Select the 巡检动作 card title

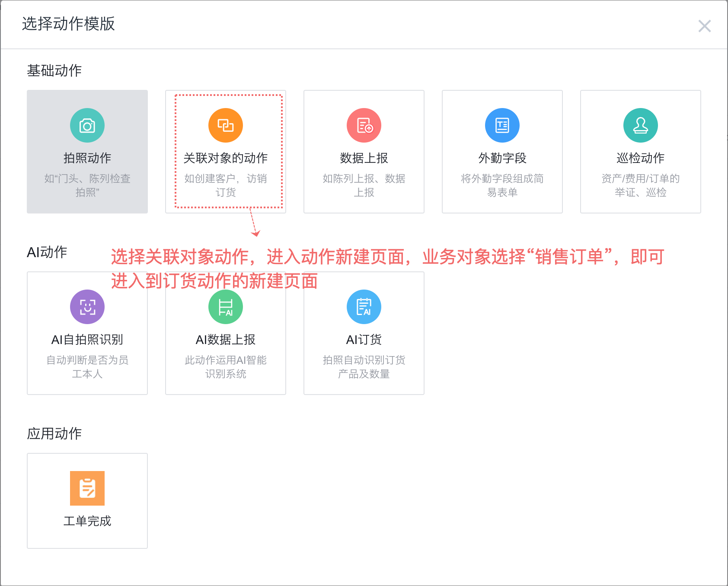click(641, 158)
